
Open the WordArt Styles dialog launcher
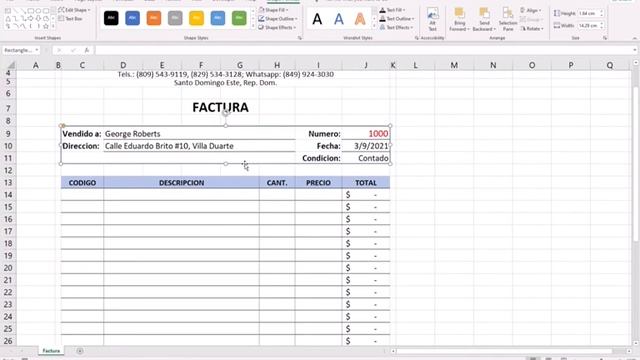click(x=417, y=38)
